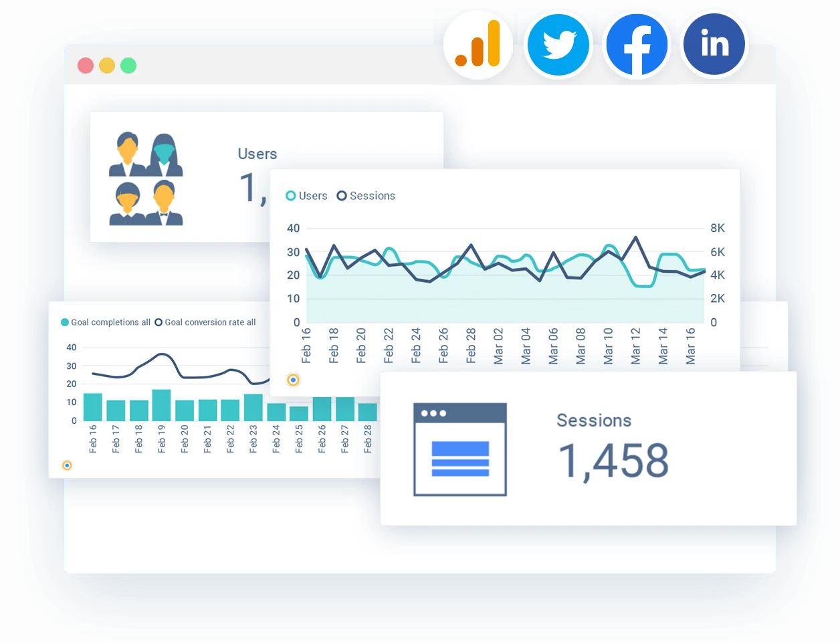
Task: Open the Google Analytics integration icon
Action: [478, 44]
